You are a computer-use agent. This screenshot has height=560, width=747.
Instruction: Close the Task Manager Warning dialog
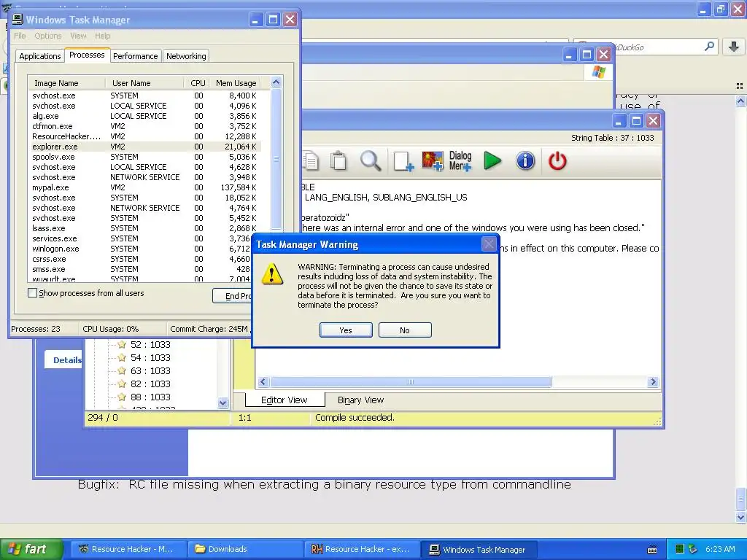[489, 244]
